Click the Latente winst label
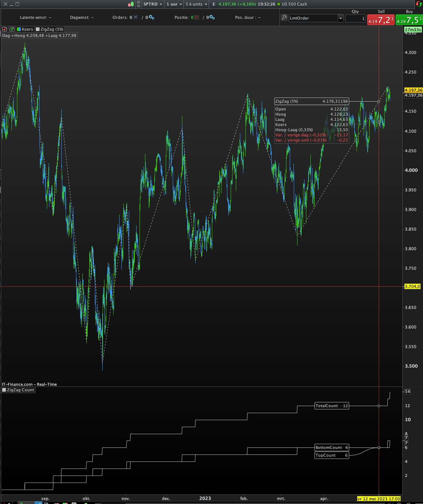The image size is (423, 504). click(x=33, y=17)
